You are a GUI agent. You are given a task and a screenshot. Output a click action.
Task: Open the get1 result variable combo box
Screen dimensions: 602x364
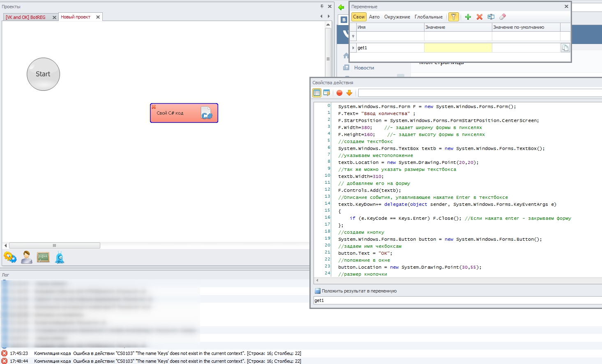(x=456, y=300)
